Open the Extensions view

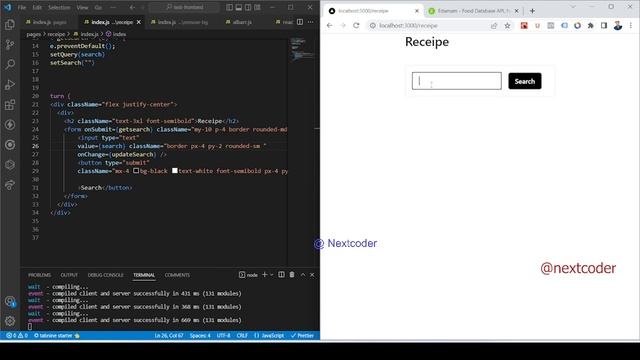tap(10, 104)
